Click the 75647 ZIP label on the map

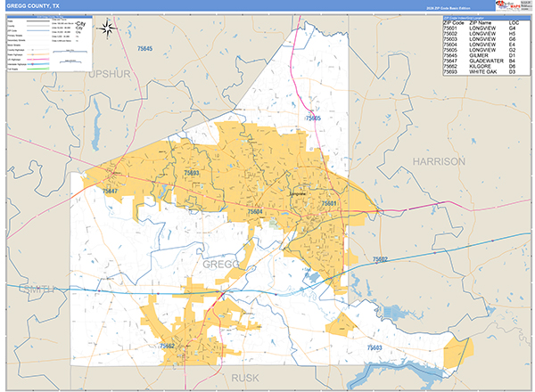(x=110, y=192)
